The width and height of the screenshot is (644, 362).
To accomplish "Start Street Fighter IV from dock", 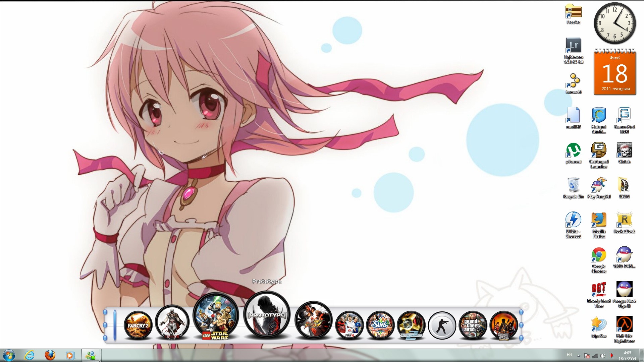I will point(313,320).
